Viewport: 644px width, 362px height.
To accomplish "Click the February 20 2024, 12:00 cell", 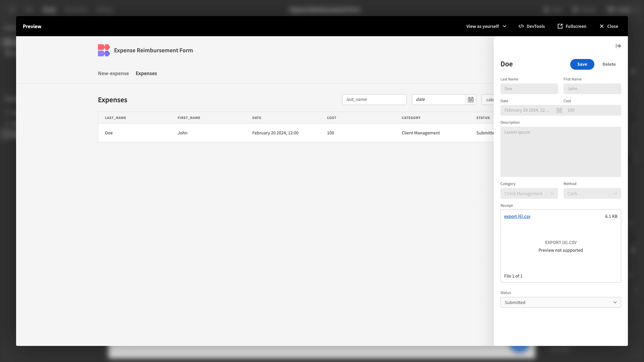I will (275, 133).
